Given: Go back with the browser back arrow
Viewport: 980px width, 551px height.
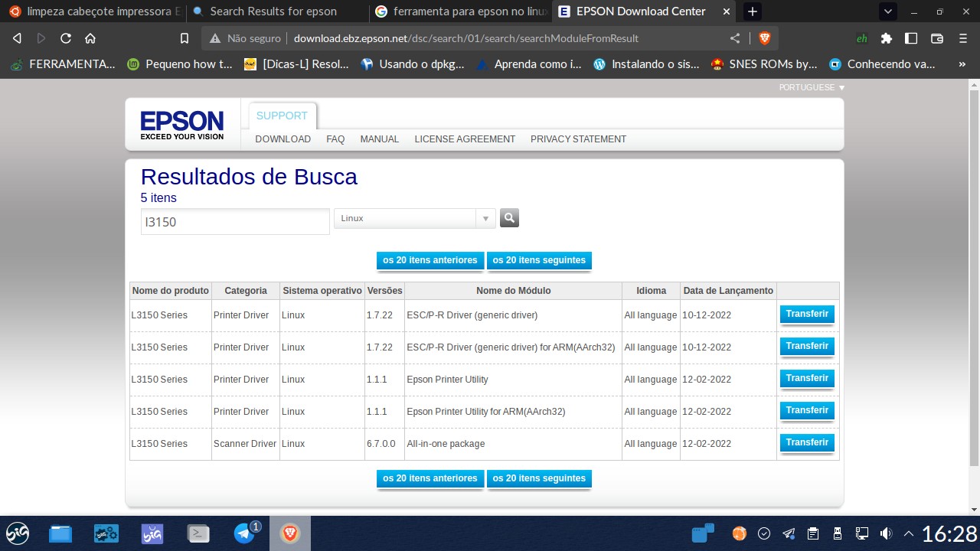Looking at the screenshot, I should (17, 38).
